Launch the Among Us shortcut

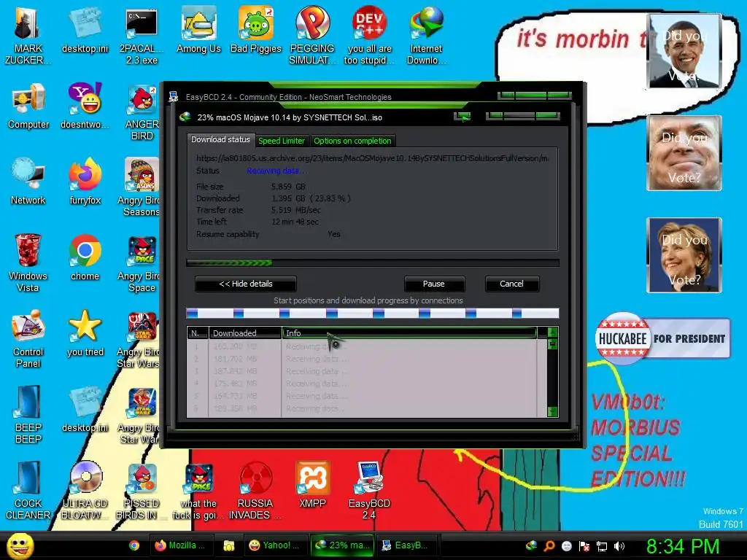(x=198, y=31)
